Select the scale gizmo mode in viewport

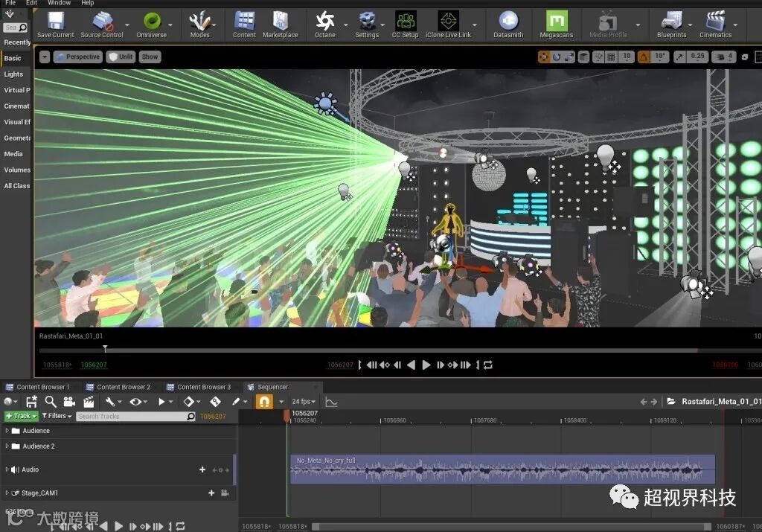[x=569, y=57]
